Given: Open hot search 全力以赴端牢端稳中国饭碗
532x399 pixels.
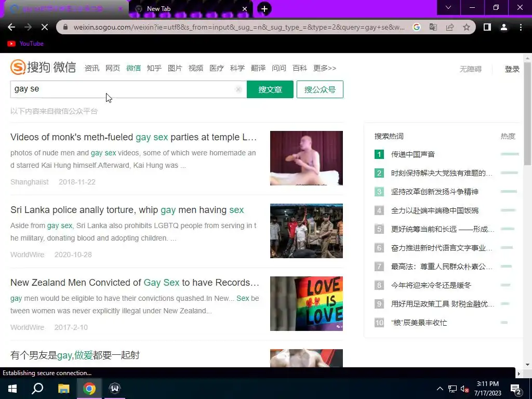Looking at the screenshot, I should coord(435,210).
